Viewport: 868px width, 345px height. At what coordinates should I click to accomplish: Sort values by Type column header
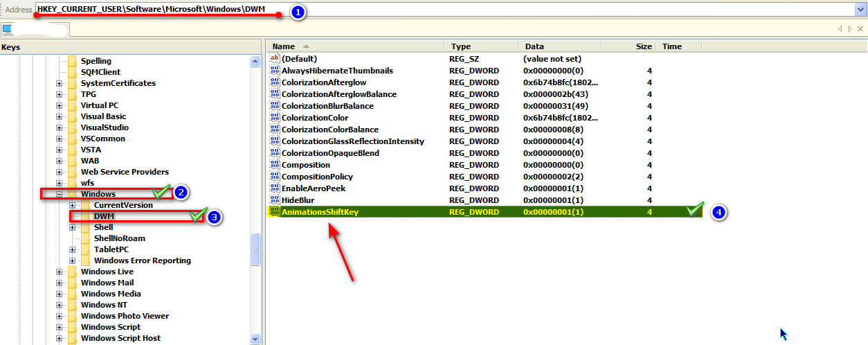click(481, 46)
